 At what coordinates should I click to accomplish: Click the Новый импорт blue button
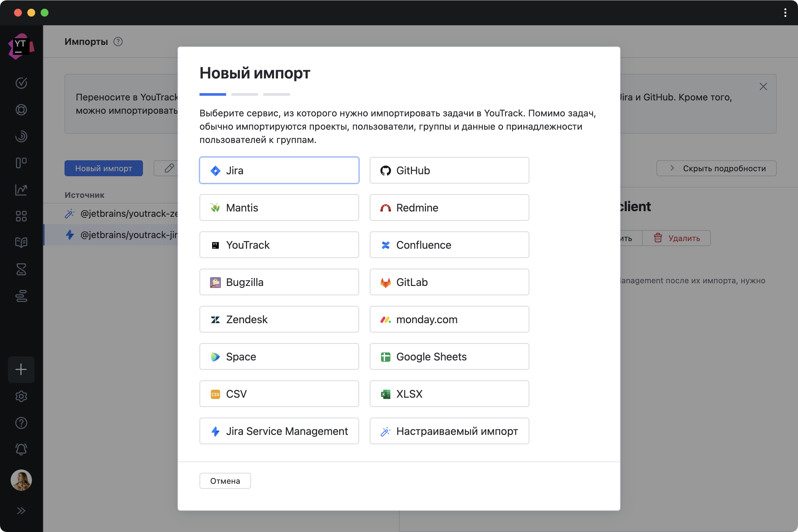[x=103, y=168]
